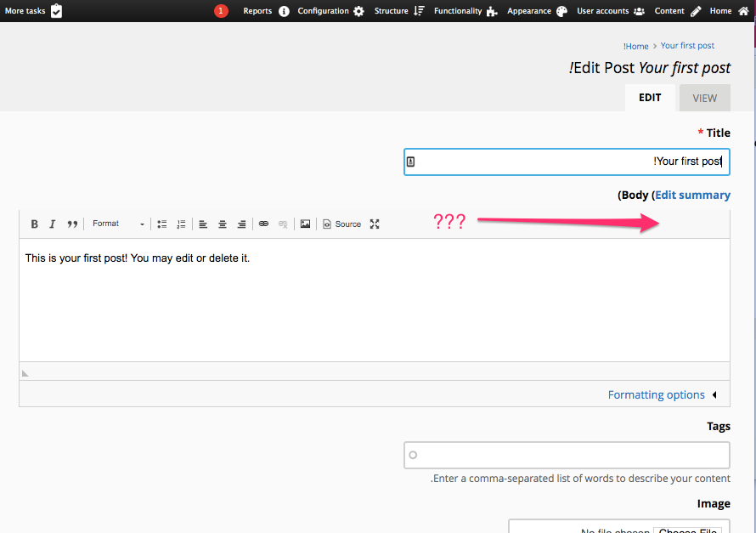Image resolution: width=756 pixels, height=533 pixels.
Task: Toggle bold formatting in the editor
Action: (34, 224)
